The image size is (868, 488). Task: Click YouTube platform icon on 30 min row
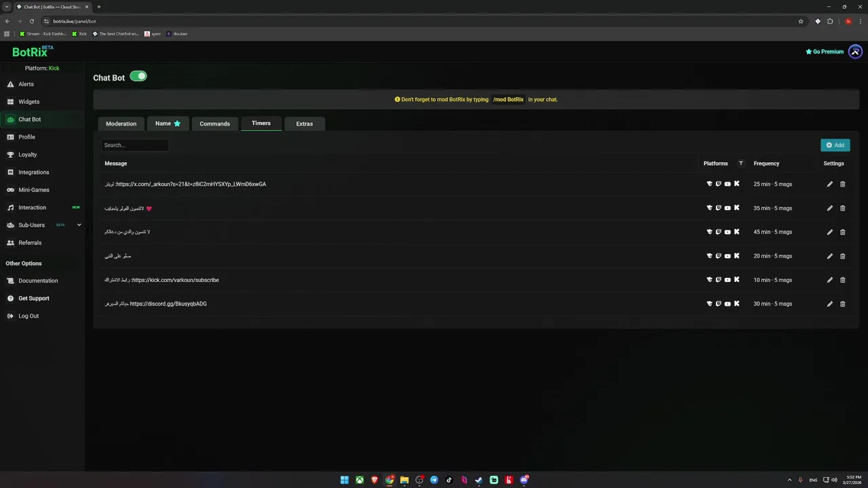(728, 304)
